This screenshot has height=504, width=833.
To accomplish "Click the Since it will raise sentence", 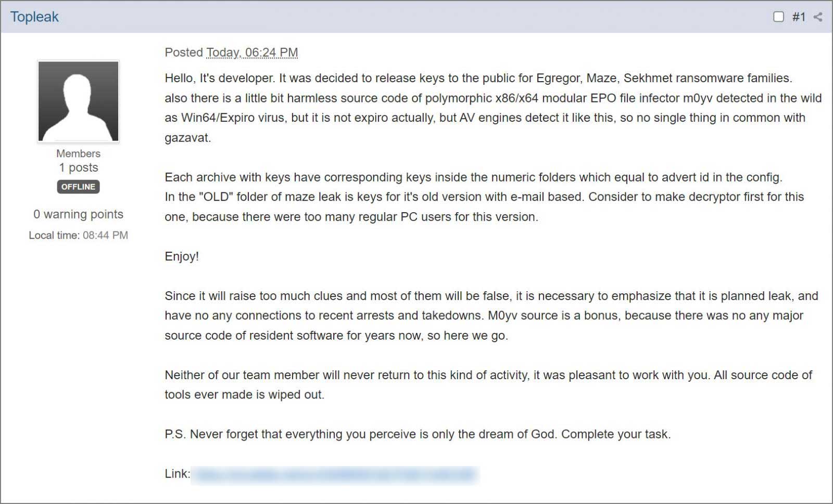I will pyautogui.click(x=491, y=316).
